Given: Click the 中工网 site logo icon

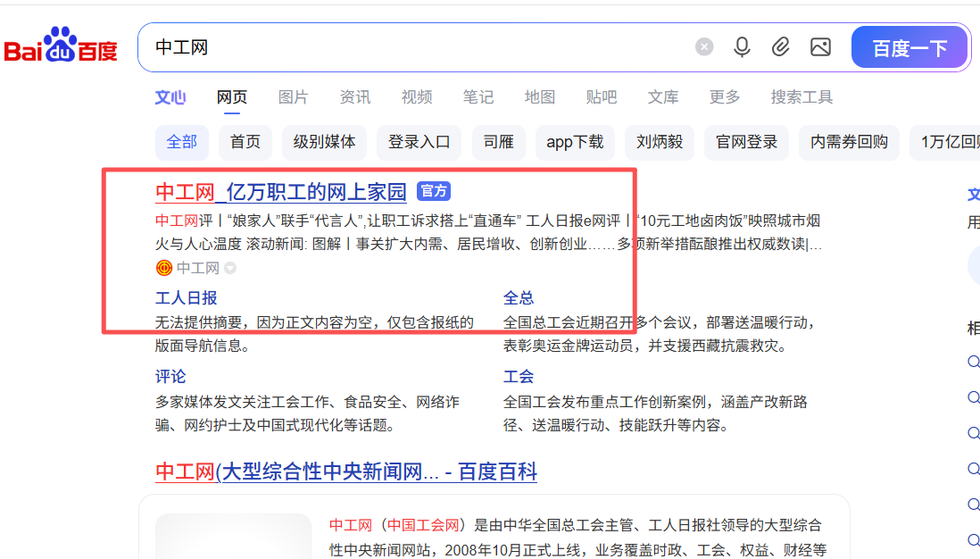Looking at the screenshot, I should (164, 268).
